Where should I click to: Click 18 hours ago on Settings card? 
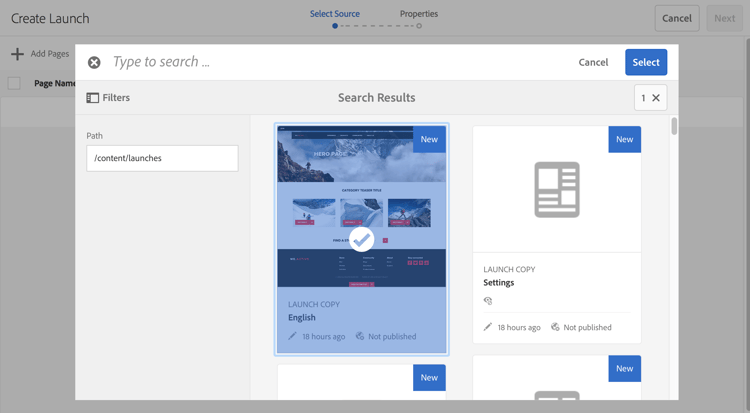(x=519, y=327)
